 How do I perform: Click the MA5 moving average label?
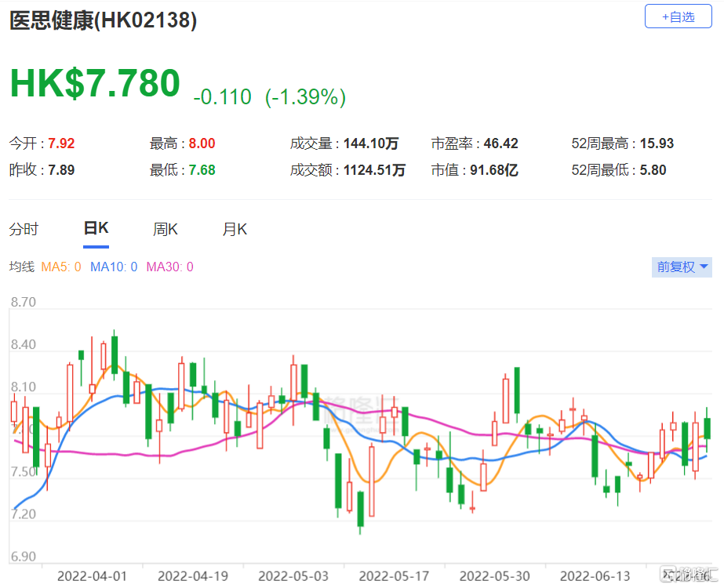click(x=61, y=267)
